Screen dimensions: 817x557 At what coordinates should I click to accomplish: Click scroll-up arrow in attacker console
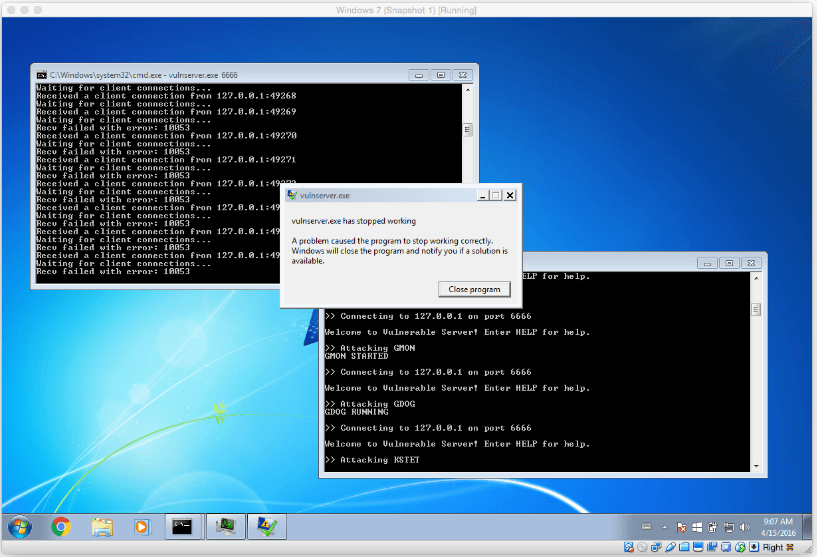point(756,278)
